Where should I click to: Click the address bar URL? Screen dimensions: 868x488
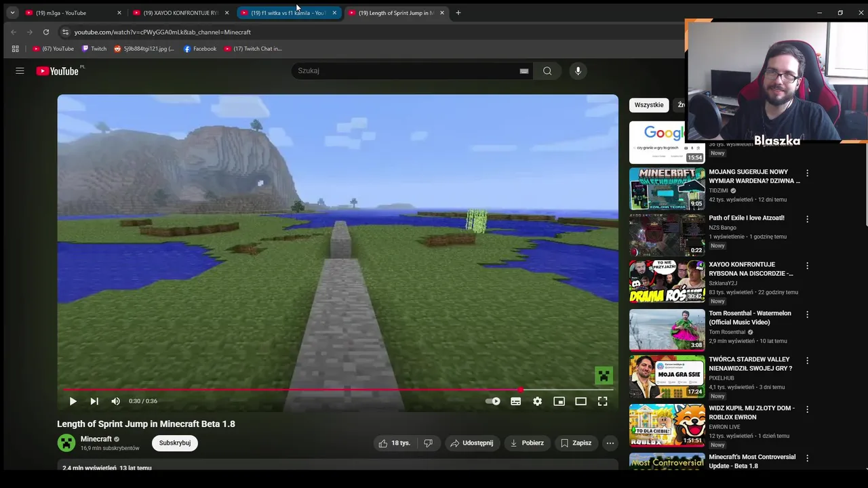(163, 32)
